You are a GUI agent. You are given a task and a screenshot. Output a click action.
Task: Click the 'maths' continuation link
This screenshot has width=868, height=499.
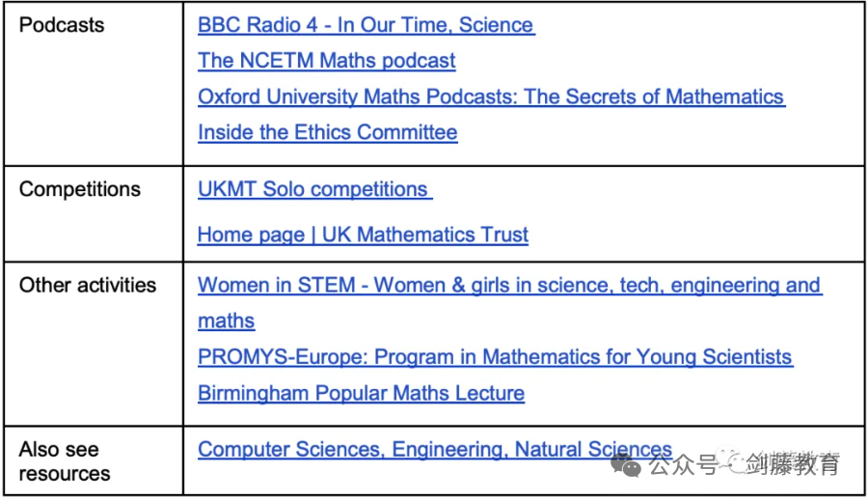tap(226, 321)
